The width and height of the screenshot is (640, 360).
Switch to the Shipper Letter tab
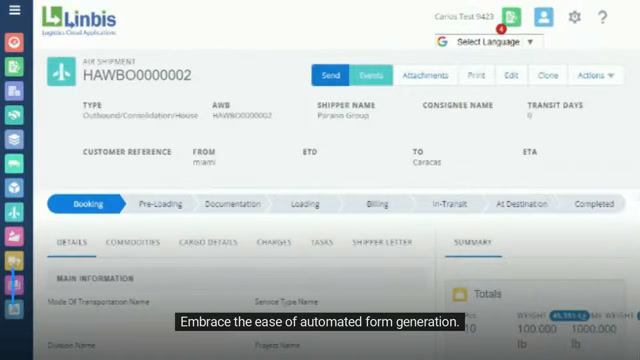coord(382,242)
